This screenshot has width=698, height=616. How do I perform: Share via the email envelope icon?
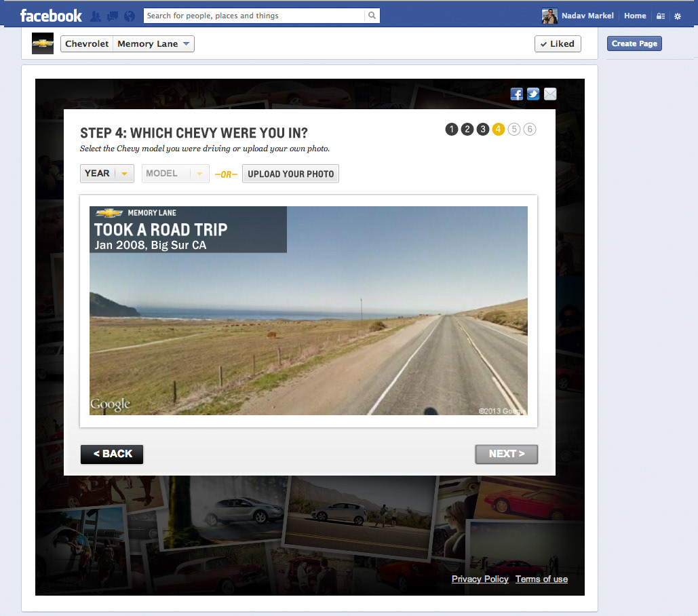click(550, 94)
